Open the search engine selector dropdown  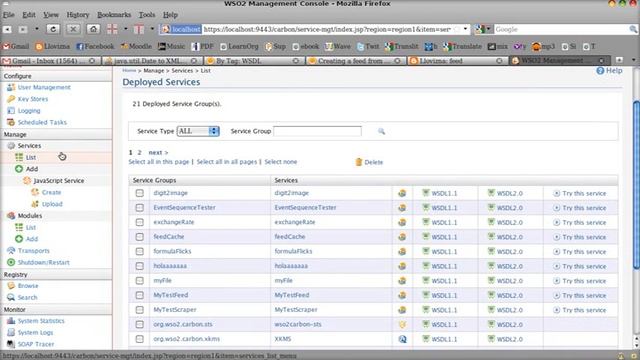click(x=483, y=29)
